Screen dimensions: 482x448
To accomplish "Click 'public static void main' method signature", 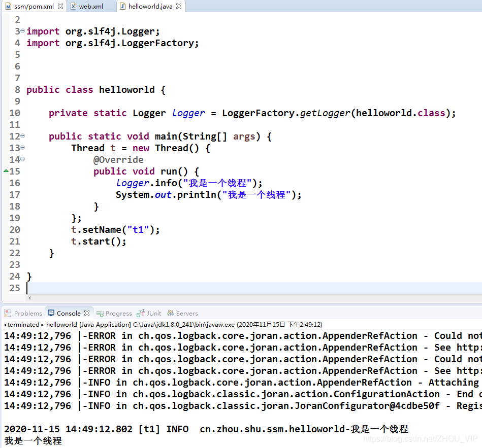I will coord(160,136).
